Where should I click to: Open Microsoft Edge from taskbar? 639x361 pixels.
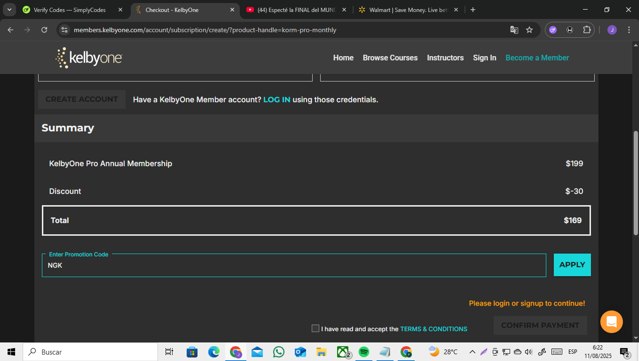point(214,352)
